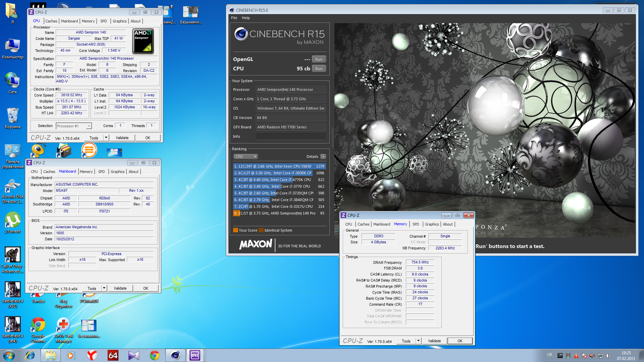This screenshot has width=644, height=362.
Task: Click the Info field in Cinebench
Action: (290, 136)
